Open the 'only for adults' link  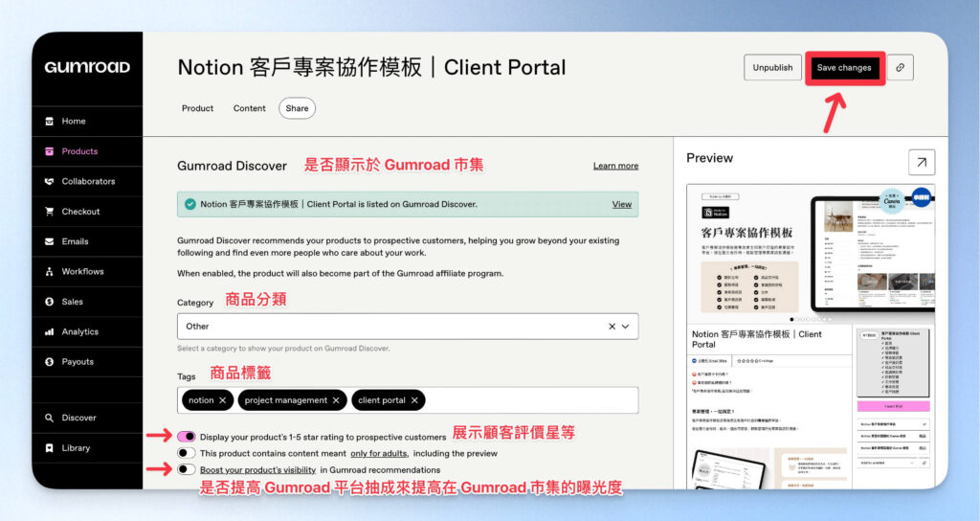click(379, 453)
